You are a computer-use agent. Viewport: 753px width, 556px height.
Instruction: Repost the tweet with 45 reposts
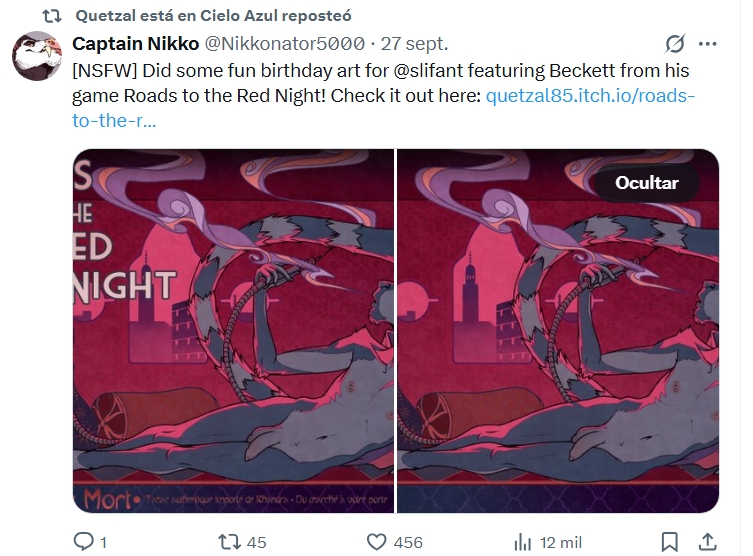[230, 542]
